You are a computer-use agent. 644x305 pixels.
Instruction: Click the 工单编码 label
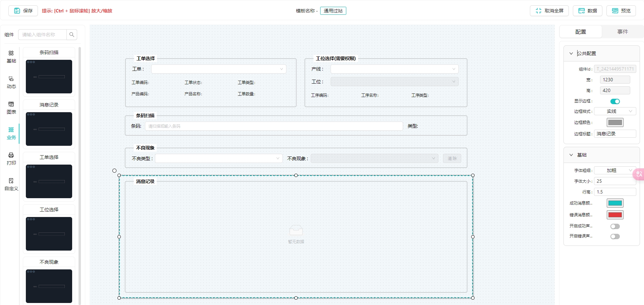[140, 83]
